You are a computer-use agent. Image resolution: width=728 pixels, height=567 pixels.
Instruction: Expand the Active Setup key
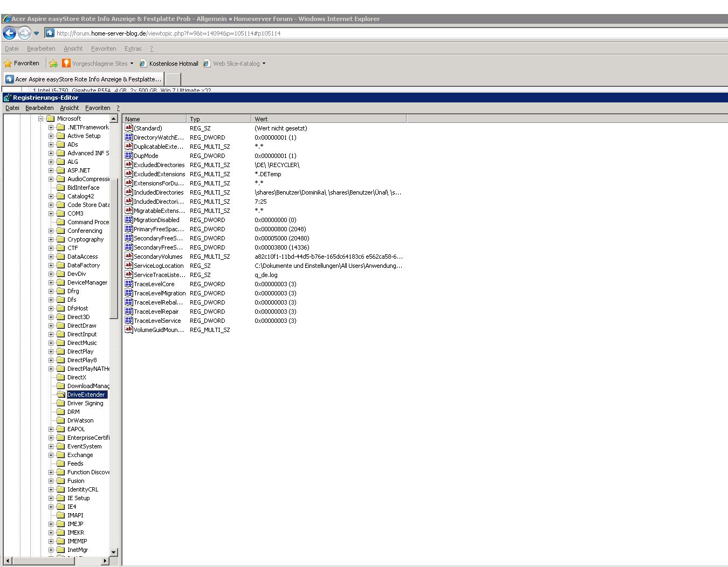click(x=51, y=136)
